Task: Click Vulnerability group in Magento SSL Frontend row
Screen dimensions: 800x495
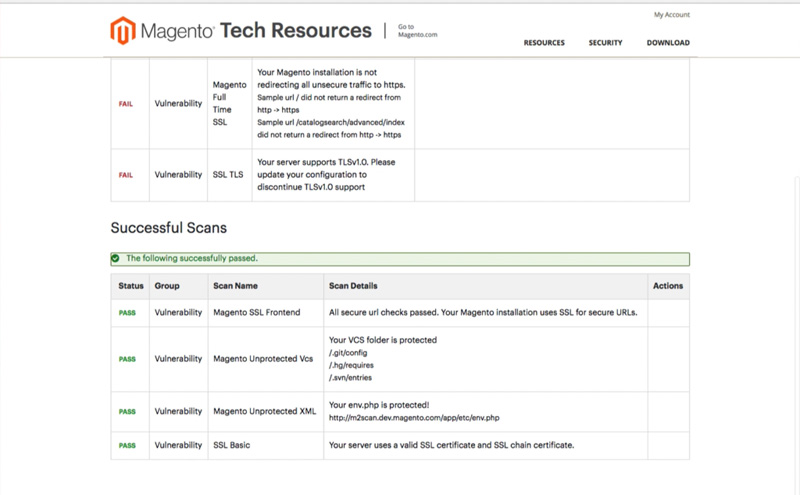Action: [178, 312]
